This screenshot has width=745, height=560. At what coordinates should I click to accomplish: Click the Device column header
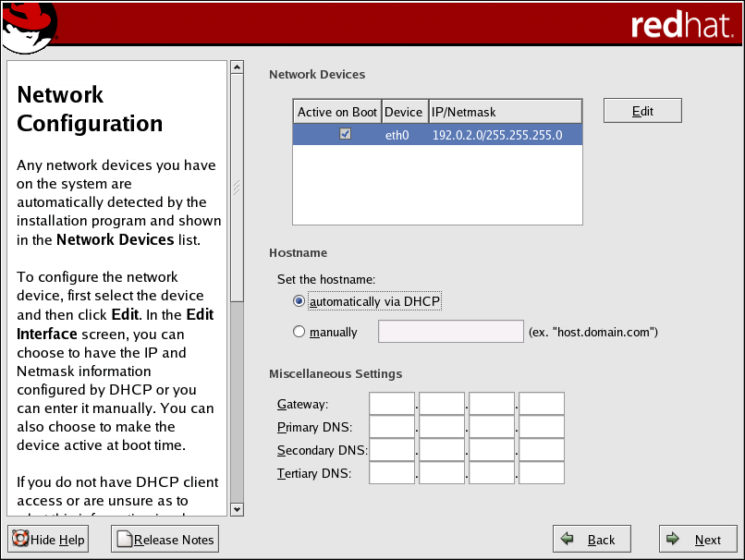(x=403, y=112)
